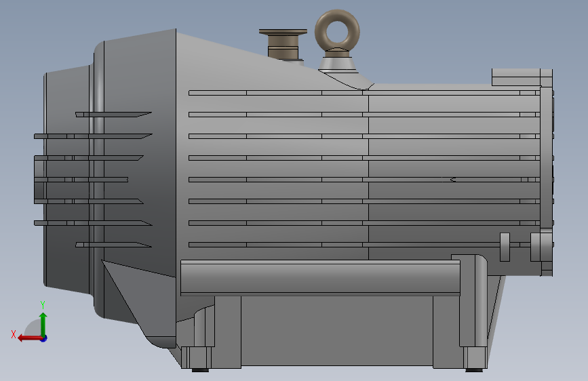This screenshot has width=588, height=381.
Task: Click the green Y axis arrow of the triad
Action: (43, 324)
